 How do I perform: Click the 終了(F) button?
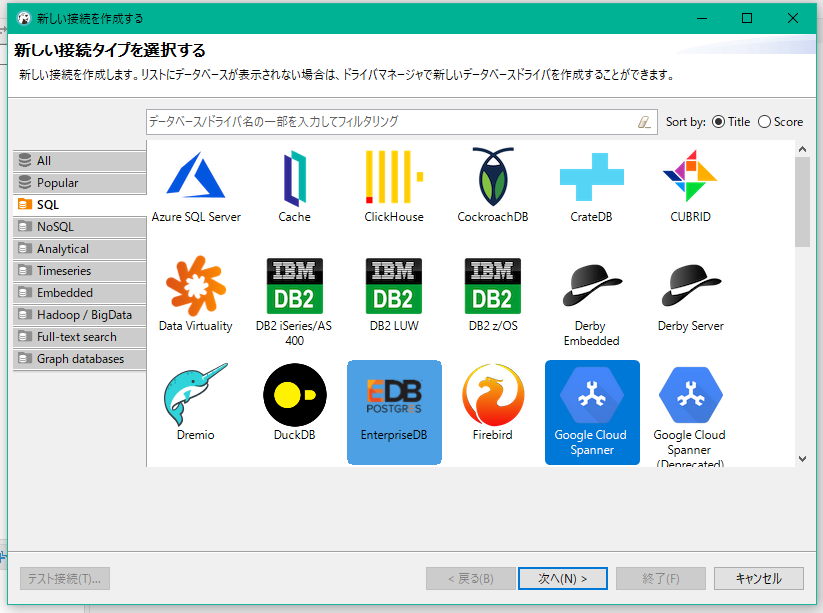(661, 578)
